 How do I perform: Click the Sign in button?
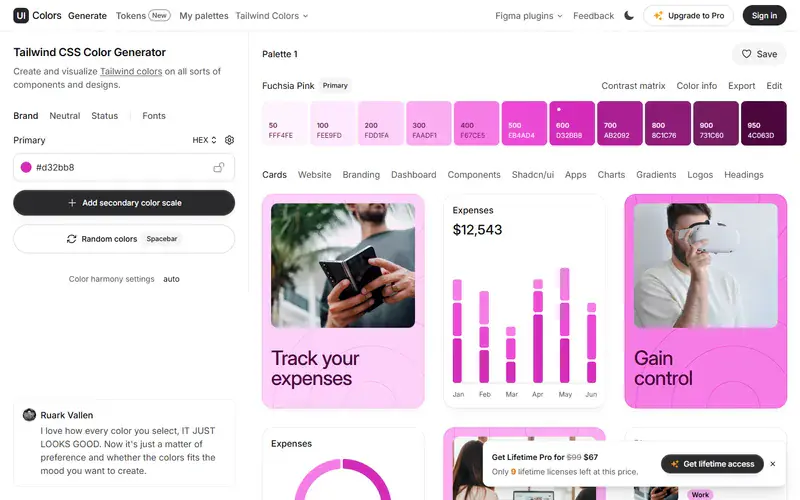[764, 15]
